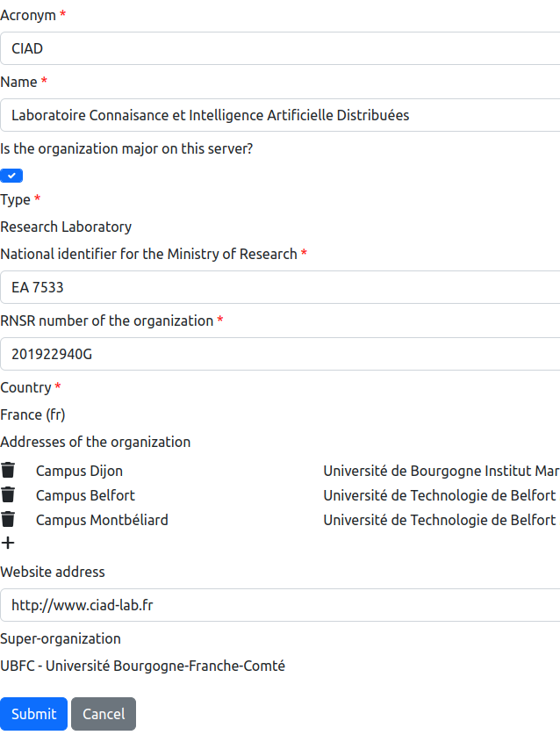Submit the organization form

point(33,713)
